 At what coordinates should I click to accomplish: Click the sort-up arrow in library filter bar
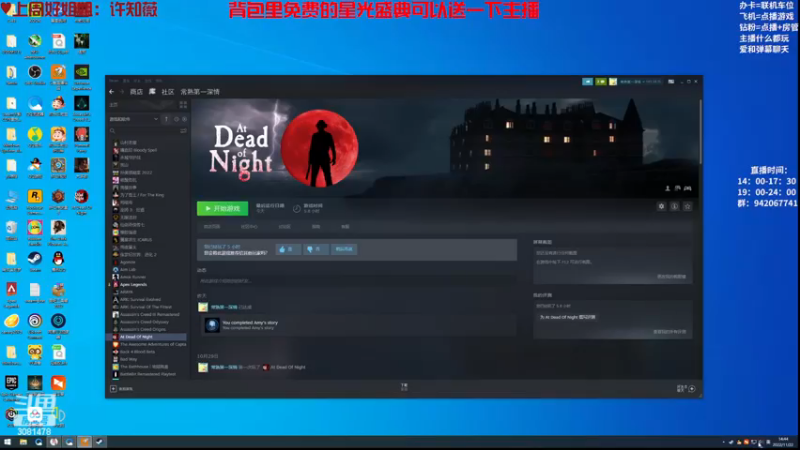(x=166, y=119)
